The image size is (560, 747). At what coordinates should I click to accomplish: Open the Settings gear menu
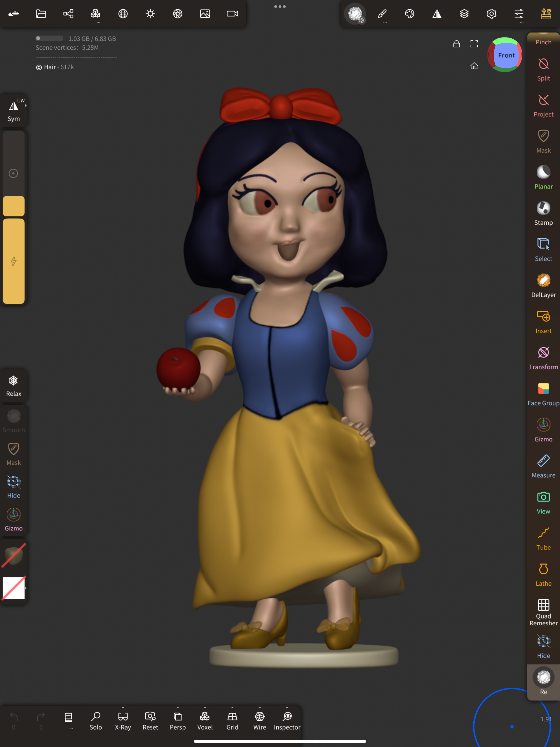[x=492, y=14]
